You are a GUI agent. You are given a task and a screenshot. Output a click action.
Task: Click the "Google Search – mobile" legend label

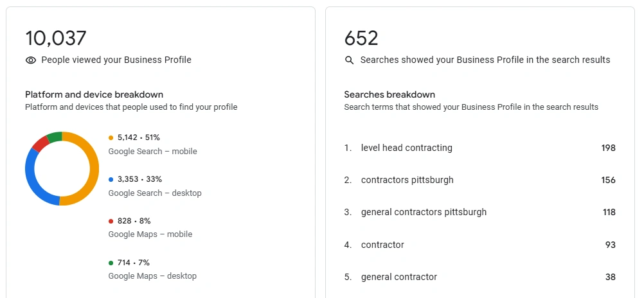[152, 152]
